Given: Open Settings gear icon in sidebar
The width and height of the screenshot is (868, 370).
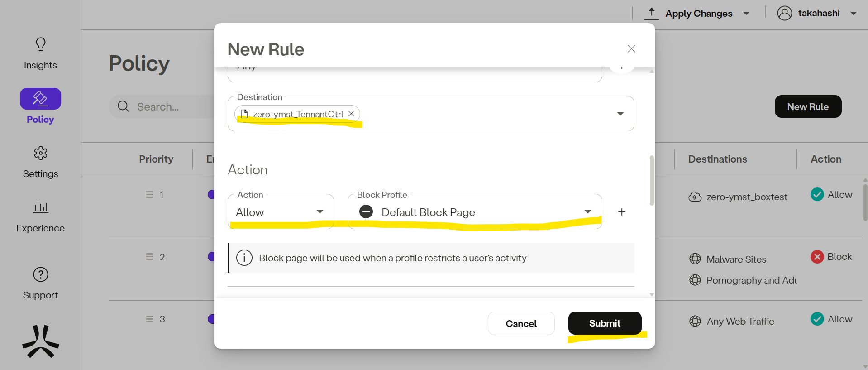Looking at the screenshot, I should coord(41,153).
